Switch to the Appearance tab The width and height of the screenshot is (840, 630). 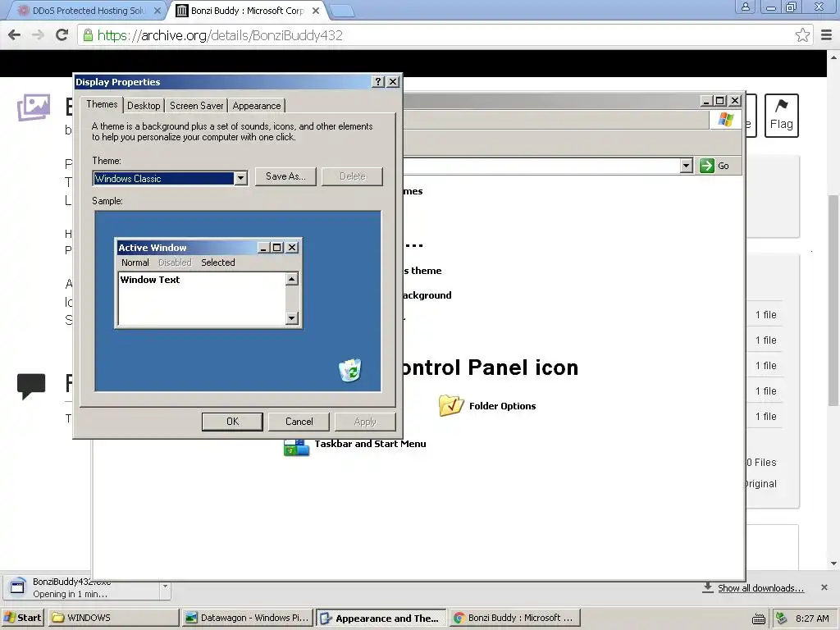click(x=257, y=106)
